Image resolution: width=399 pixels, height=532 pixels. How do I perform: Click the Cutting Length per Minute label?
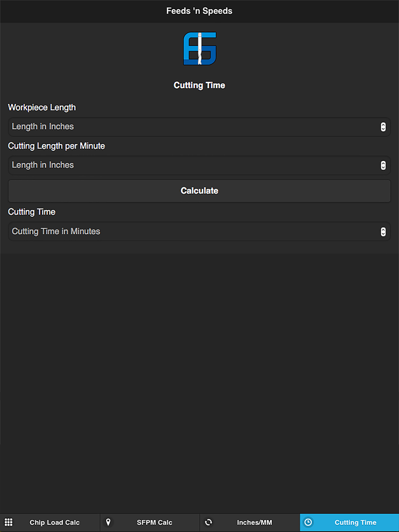(56, 146)
